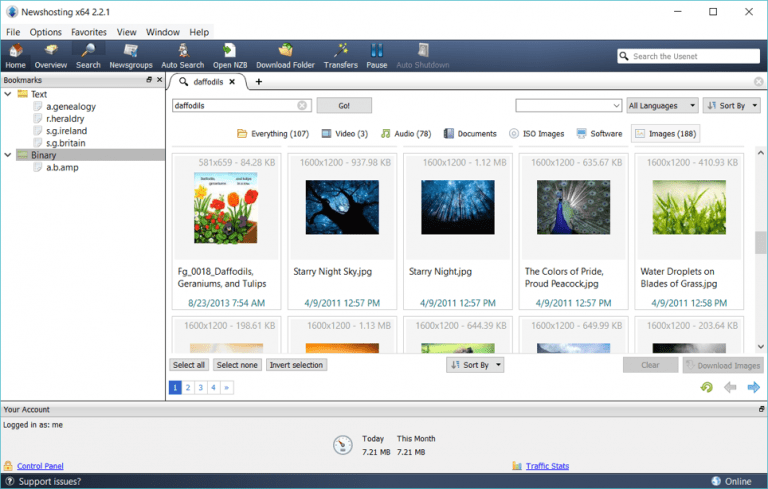
Task: Undock the Bookmarks panel
Action: 149,79
